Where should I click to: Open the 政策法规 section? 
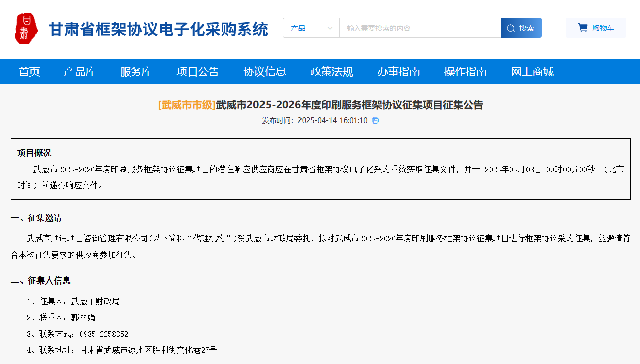tap(331, 71)
